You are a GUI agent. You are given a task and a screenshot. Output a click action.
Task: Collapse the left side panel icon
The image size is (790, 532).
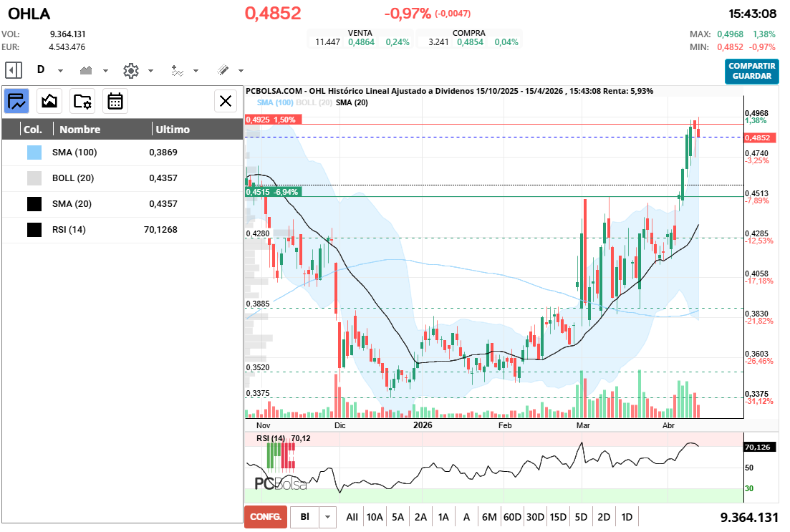coord(14,70)
